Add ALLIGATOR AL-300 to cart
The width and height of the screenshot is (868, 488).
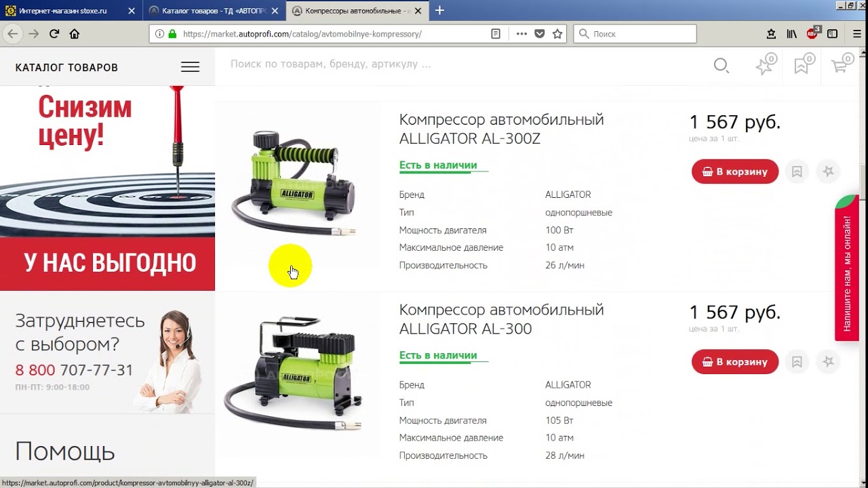(735, 362)
